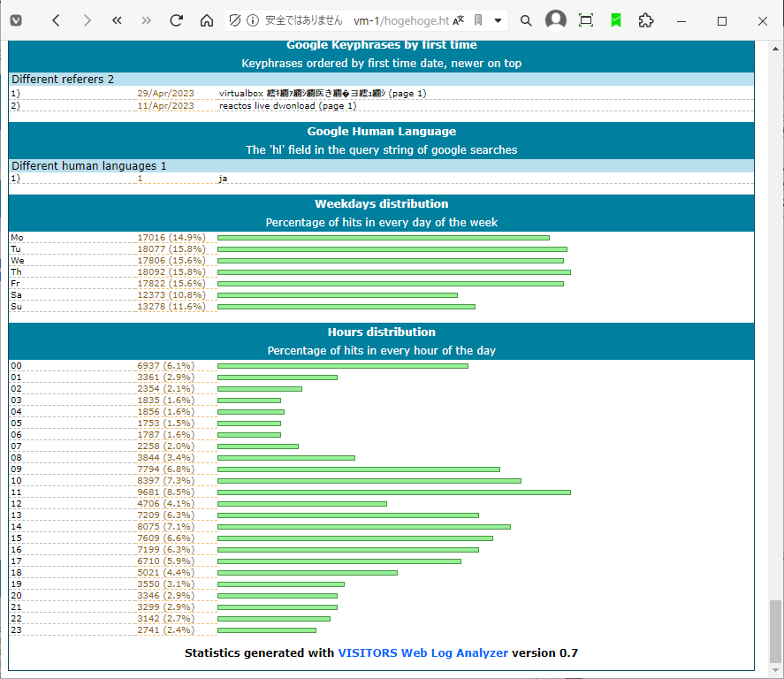Click the address field URL vm-1/hogehoge
Viewport: 784px width, 679px height.
401,20
